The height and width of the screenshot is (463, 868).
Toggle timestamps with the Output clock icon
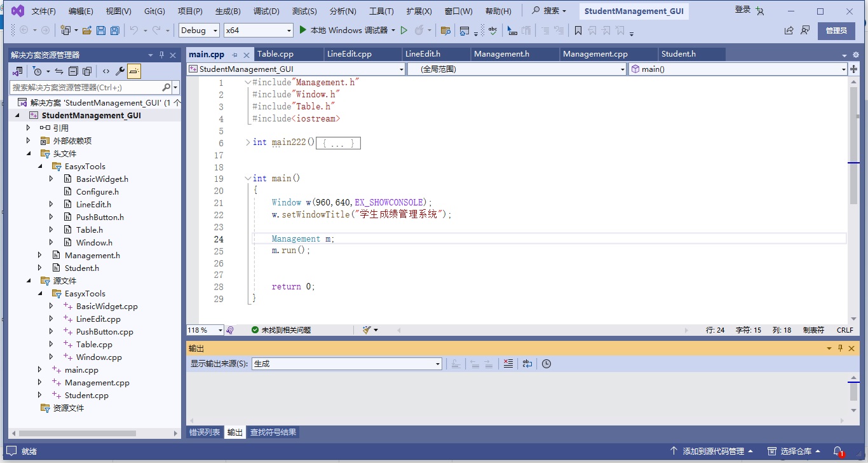coord(546,364)
